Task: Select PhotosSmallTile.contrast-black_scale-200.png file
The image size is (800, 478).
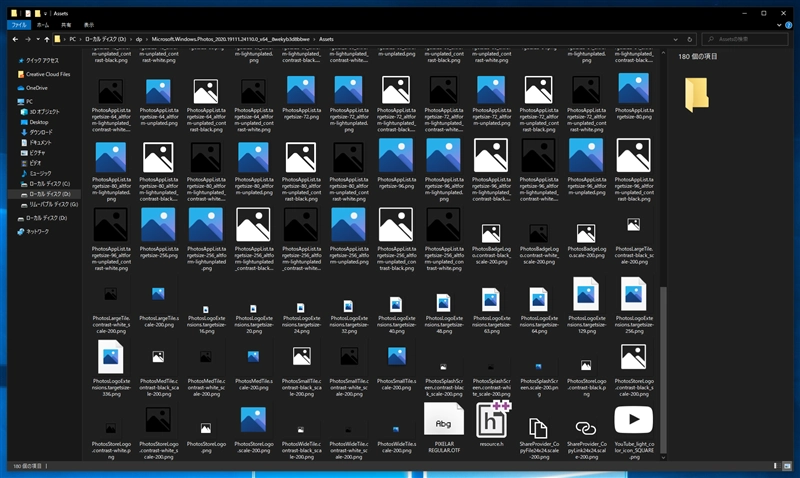Action: coord(301,371)
